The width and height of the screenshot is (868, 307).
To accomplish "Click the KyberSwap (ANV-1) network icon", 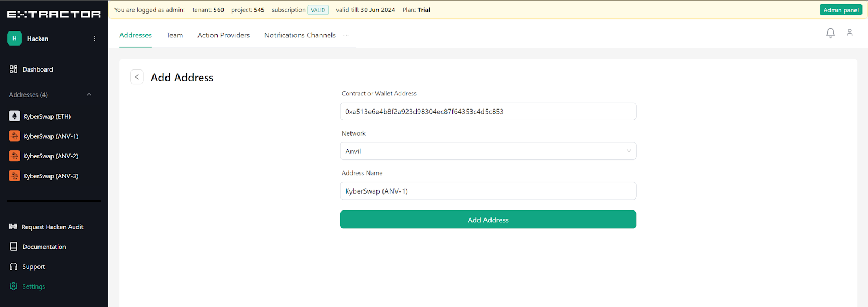I will tap(15, 136).
